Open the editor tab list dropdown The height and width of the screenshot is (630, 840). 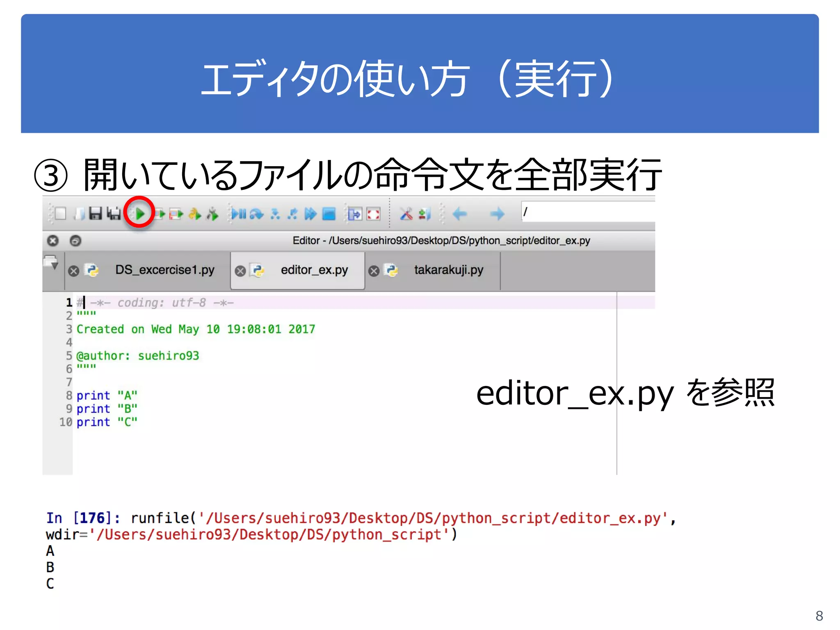point(52,262)
